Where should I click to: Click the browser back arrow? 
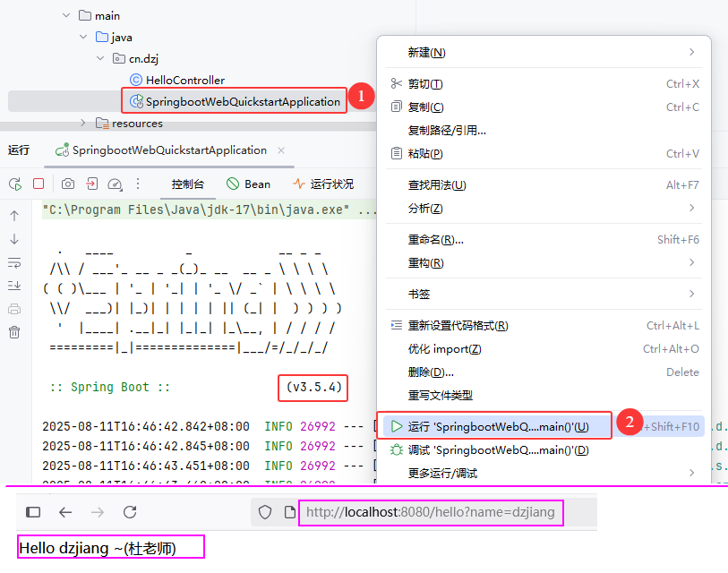(64, 512)
